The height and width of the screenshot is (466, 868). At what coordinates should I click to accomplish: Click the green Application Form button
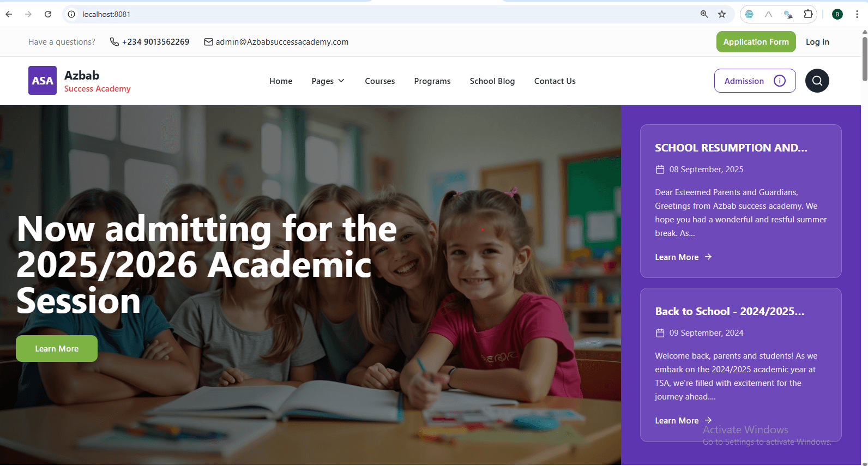click(756, 42)
